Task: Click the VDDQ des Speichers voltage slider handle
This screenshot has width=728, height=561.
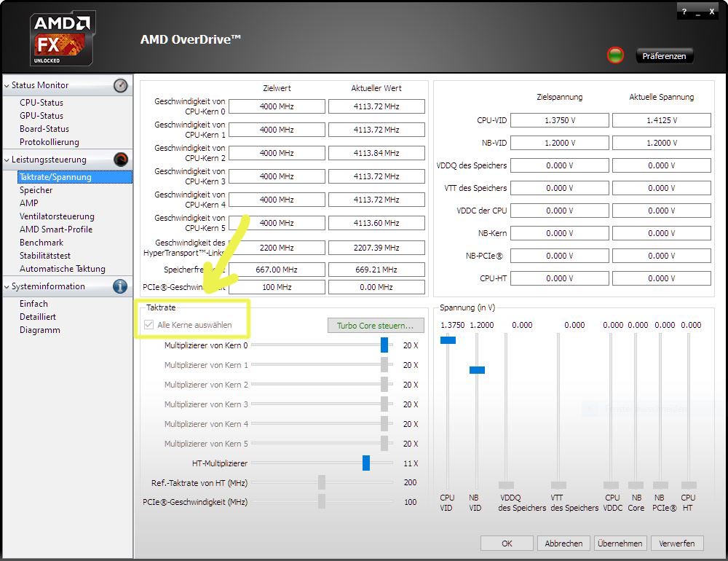Action: click(506, 485)
